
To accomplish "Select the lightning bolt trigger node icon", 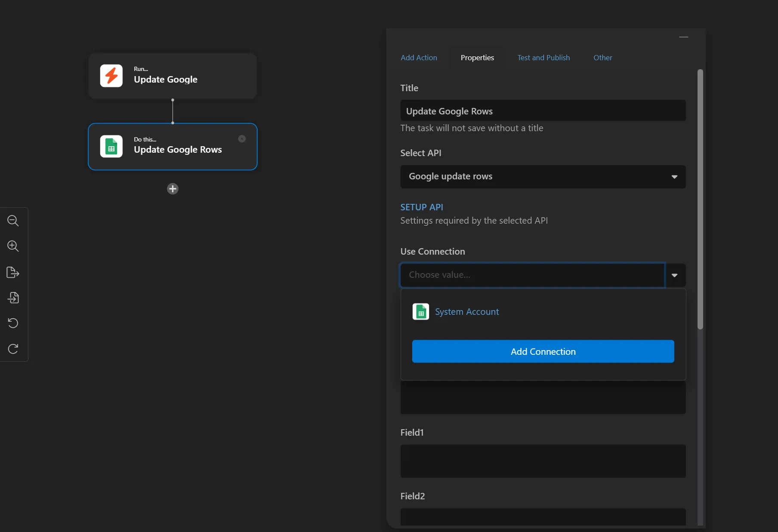I will [x=111, y=76].
